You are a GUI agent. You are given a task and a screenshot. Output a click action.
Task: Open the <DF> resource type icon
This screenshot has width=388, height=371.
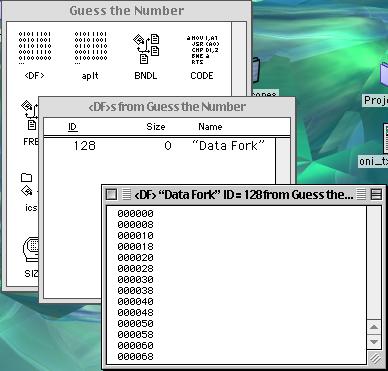[x=35, y=48]
